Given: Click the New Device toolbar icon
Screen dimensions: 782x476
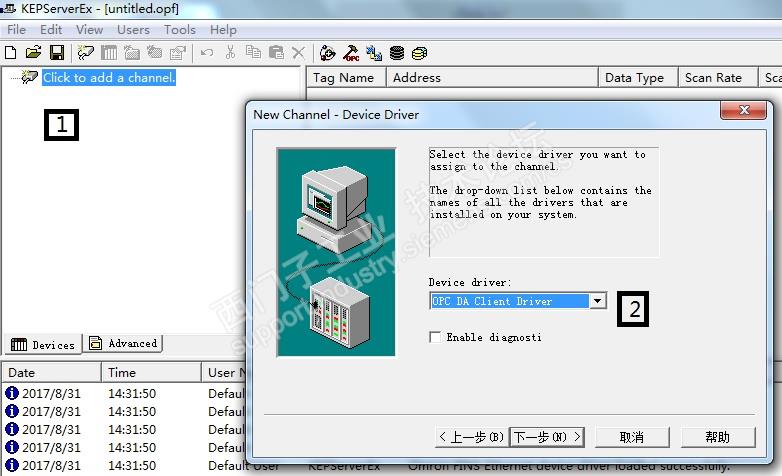Looking at the screenshot, I should [109, 52].
